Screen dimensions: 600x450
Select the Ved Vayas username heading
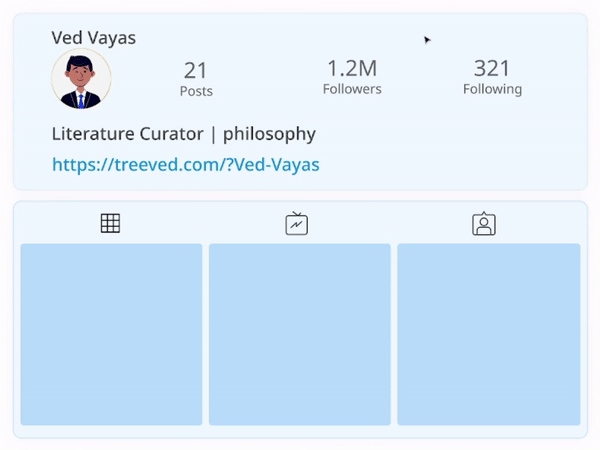pos(94,38)
